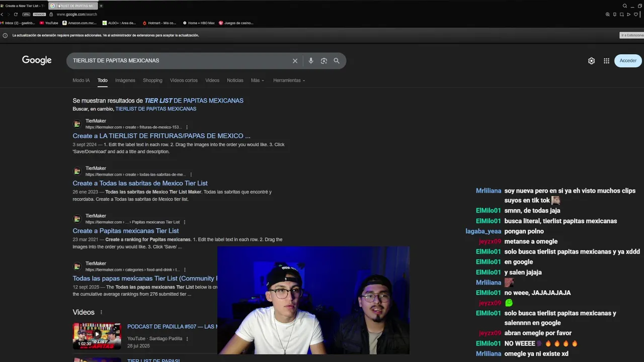Viewport: 644px width, 362px height.
Task: Open Google Lens image search icon
Action: pos(324,61)
